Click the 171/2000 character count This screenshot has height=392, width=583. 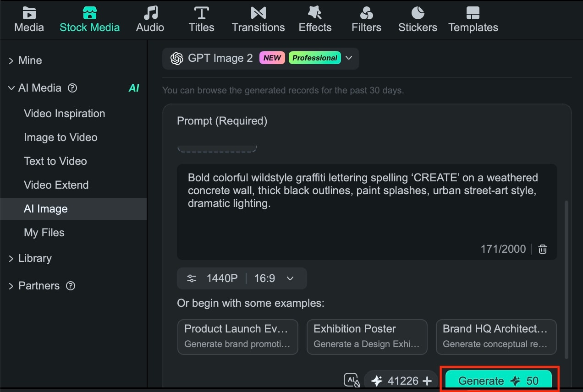(503, 249)
